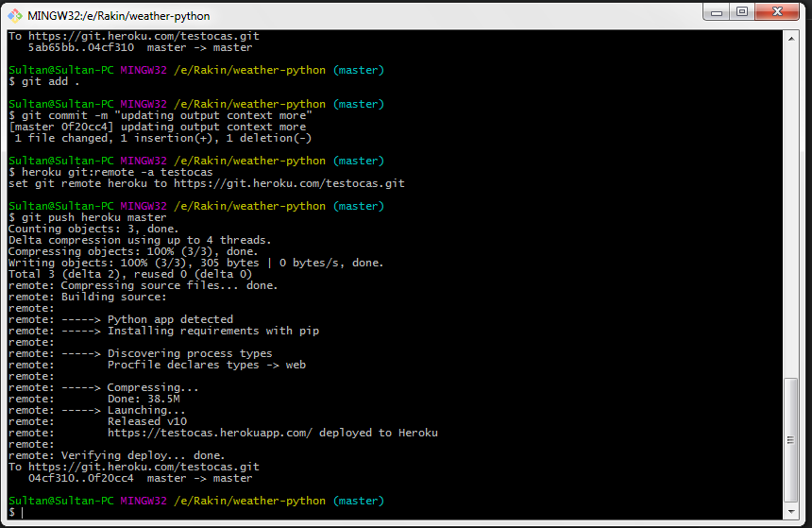Close the MINGW32 terminal window

click(777, 12)
